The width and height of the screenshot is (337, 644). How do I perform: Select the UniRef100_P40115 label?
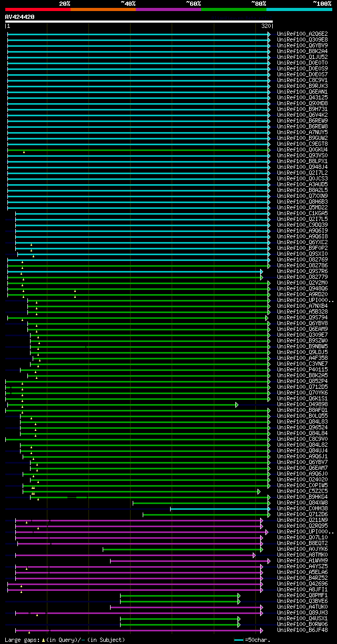(x=302, y=369)
